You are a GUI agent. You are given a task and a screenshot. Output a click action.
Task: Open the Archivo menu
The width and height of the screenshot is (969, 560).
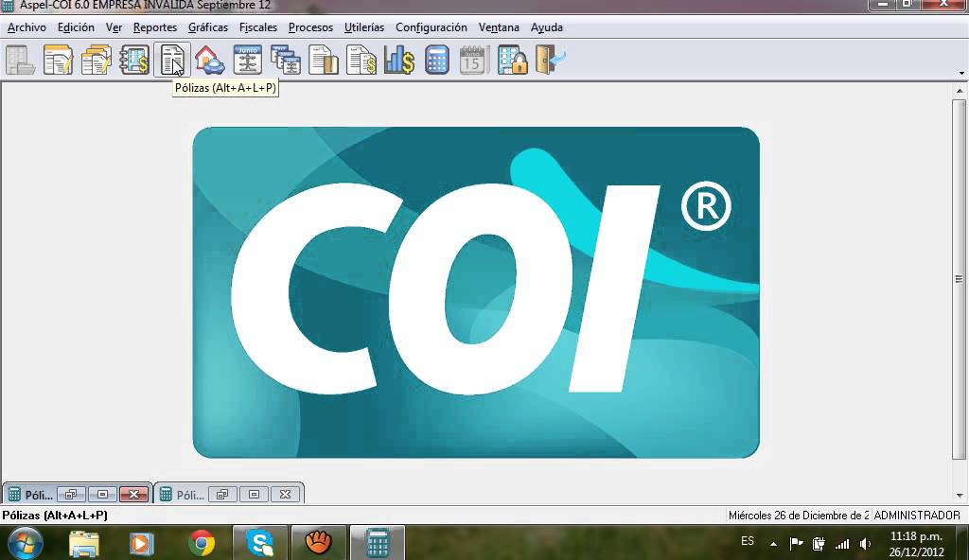[x=26, y=27]
